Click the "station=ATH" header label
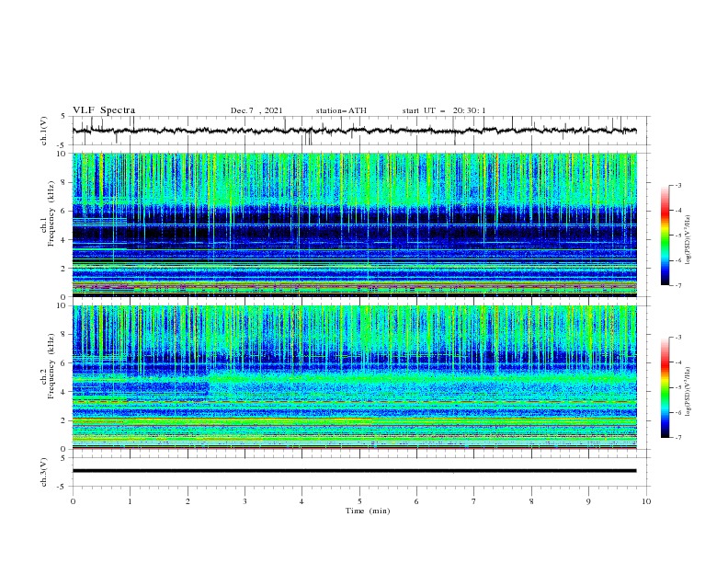Image resolution: width=728 pixels, height=563 pixels. pos(341,110)
